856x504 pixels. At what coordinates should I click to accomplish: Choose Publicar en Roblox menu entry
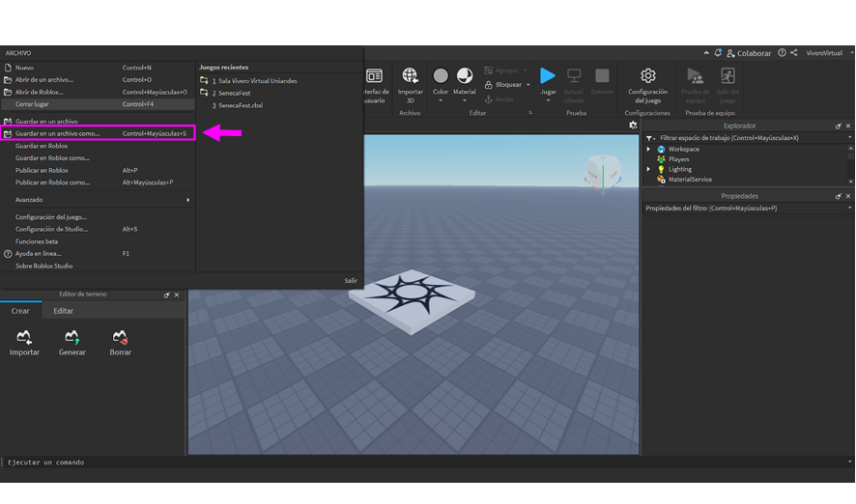coord(42,170)
